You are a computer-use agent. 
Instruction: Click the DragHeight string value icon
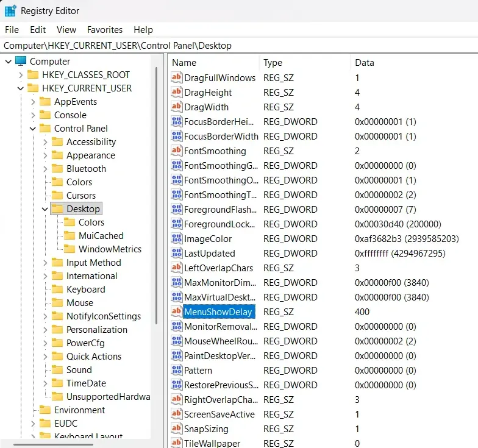tap(177, 92)
